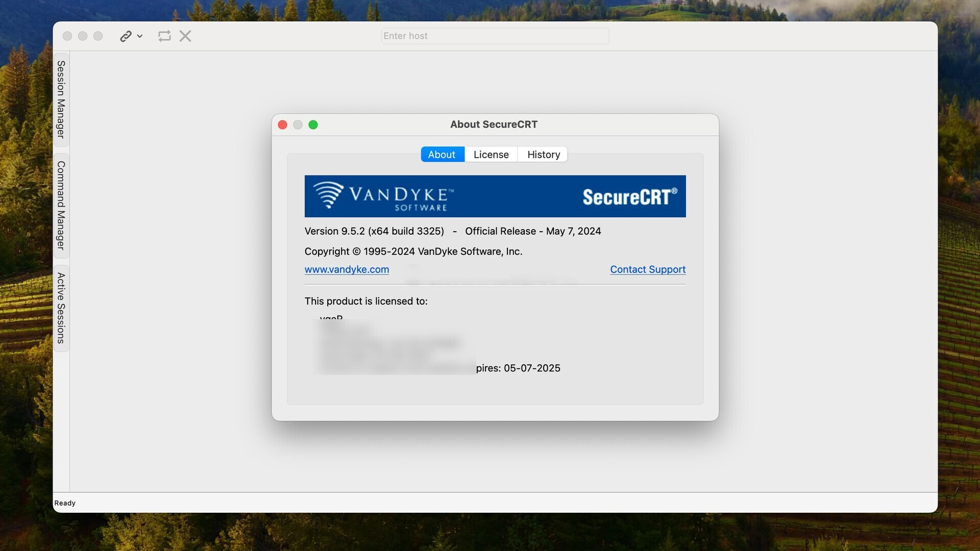Image resolution: width=980 pixels, height=551 pixels.
Task: Select the Active Sessions panel icon
Action: (61, 308)
